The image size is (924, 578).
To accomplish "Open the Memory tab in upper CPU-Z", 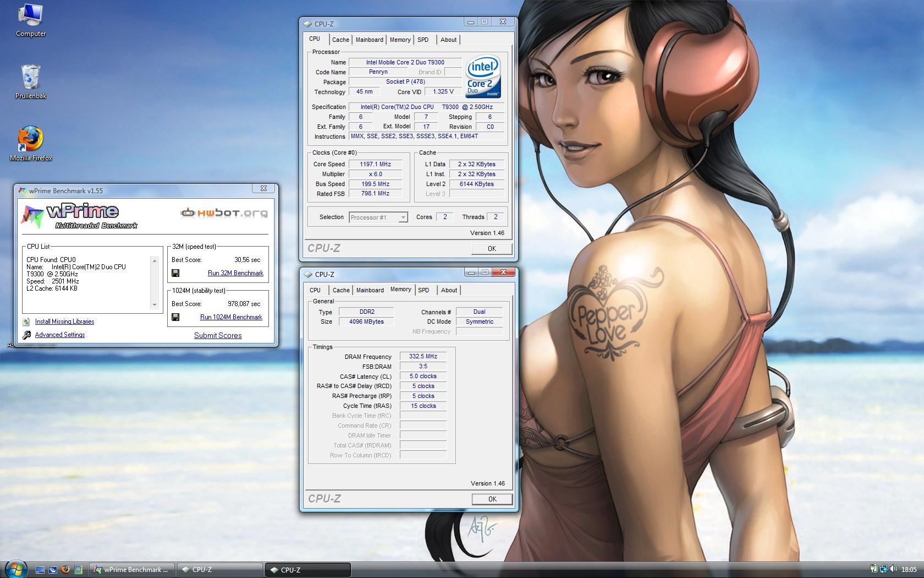I will pos(400,40).
